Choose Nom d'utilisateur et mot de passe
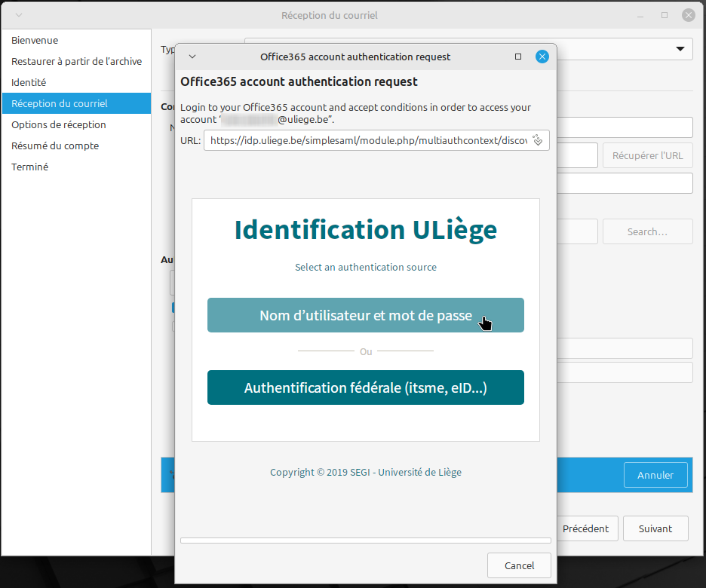 click(x=365, y=316)
